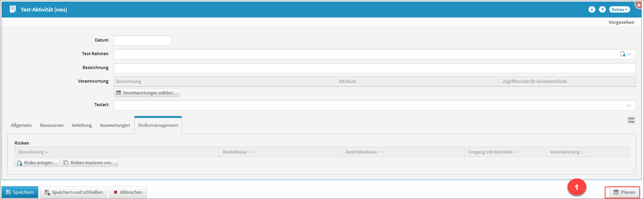This screenshot has height=199, width=644.
Task: Toggle the split layout view icon
Action: (631, 120)
